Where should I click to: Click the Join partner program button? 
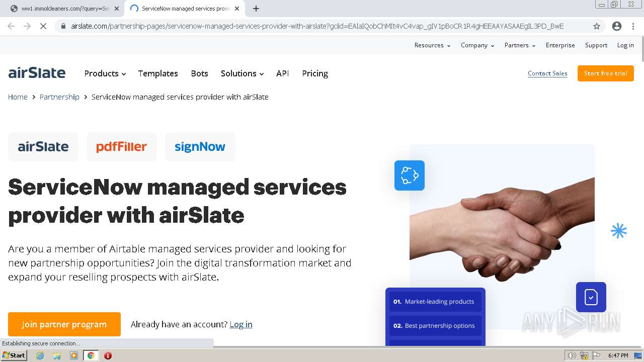64,324
